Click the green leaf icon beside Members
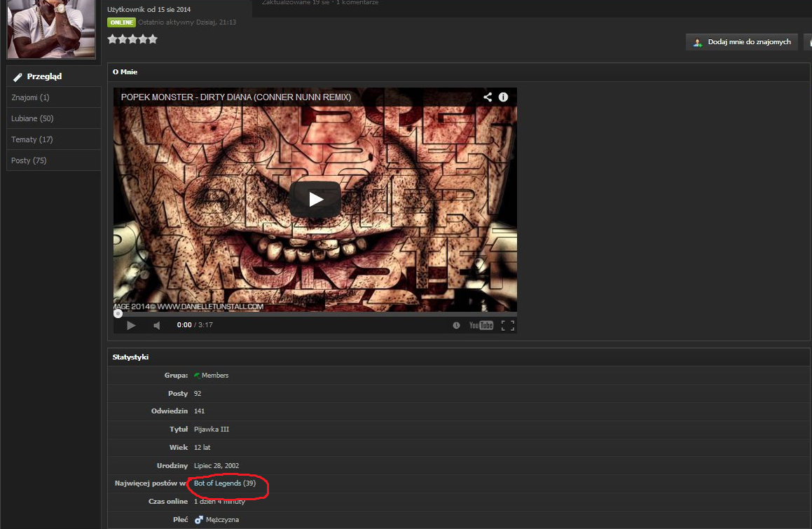The image size is (812, 529). point(197,375)
